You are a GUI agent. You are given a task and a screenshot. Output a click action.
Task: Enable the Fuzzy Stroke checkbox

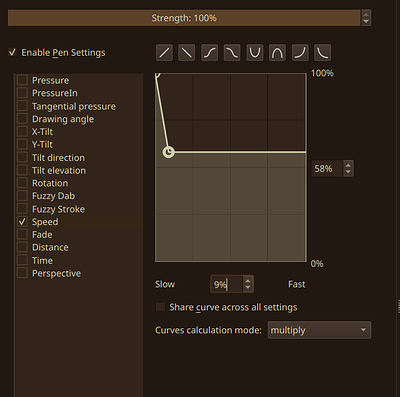22,209
